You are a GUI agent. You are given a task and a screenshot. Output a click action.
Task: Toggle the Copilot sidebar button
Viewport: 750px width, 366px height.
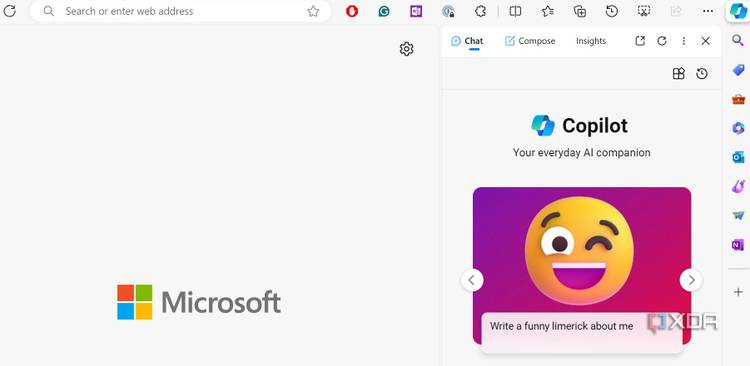click(738, 11)
